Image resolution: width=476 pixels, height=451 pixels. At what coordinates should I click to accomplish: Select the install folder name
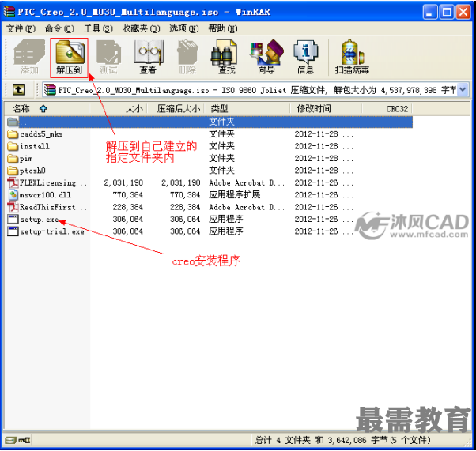[35, 146]
